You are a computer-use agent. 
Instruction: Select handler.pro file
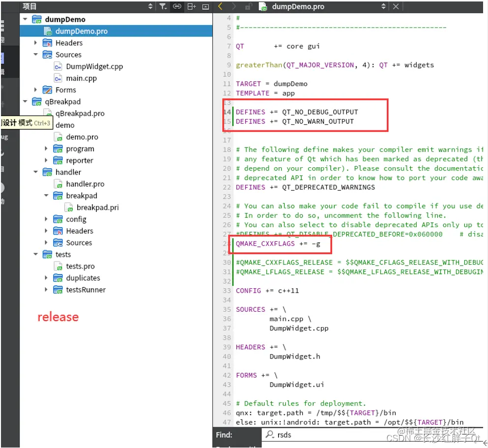[x=85, y=184]
